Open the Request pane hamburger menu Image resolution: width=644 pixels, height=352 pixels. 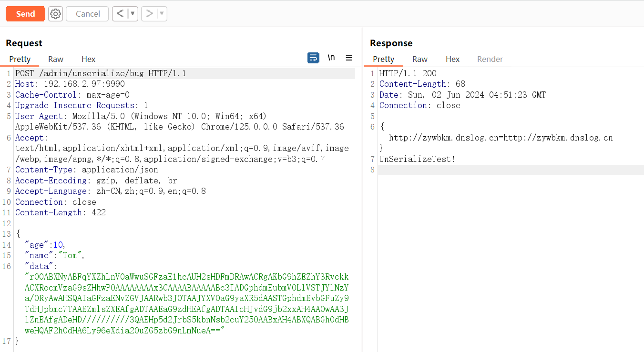(349, 58)
